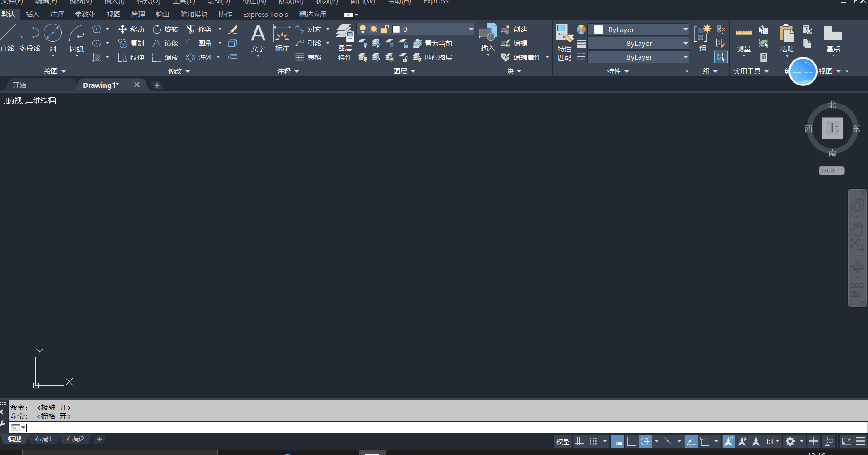This screenshot has height=455, width=868.
Task: Click the color wheel icon in Properties panel
Action: 581,30
